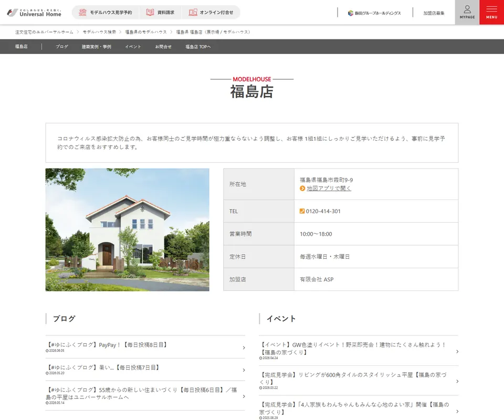
Task: Open GW色塗りイベント event entry
Action: point(353,349)
